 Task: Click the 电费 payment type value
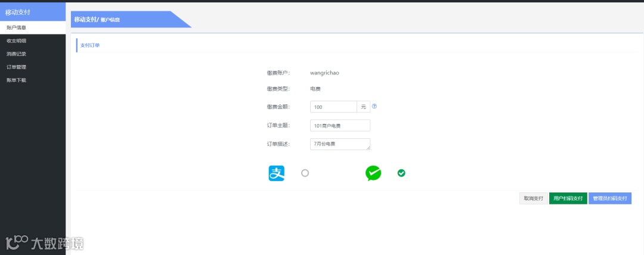(315, 89)
